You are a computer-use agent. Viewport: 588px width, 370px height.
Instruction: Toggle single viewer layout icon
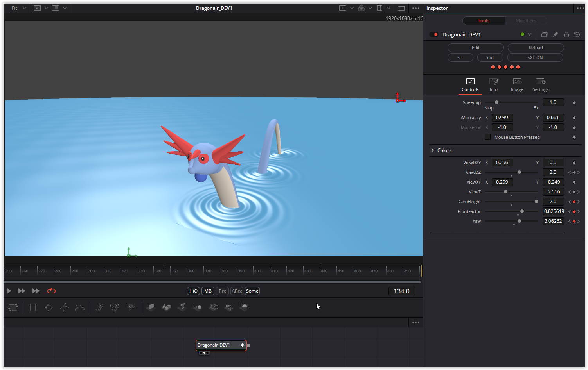point(401,8)
